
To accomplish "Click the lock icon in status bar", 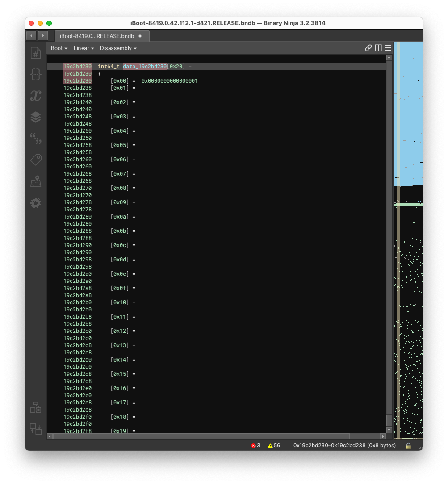I will (408, 446).
